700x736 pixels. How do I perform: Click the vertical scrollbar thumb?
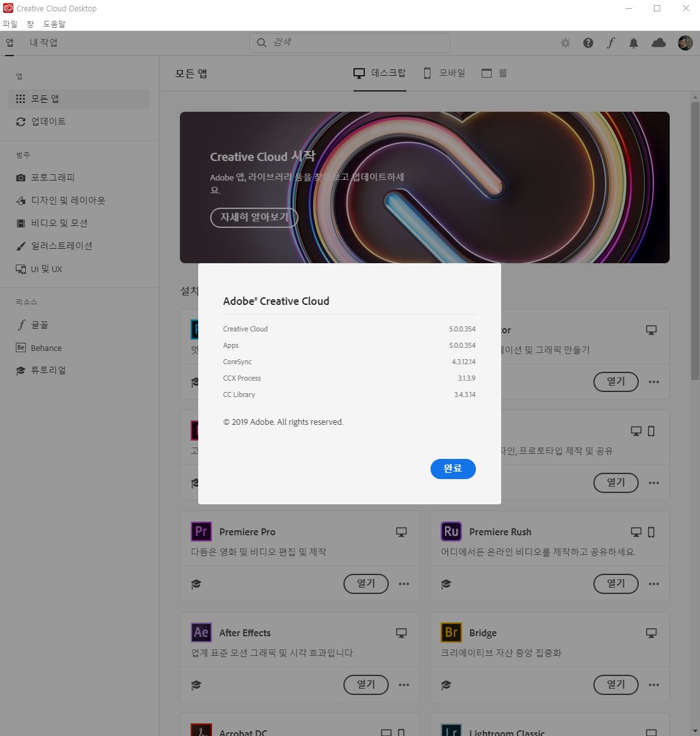[x=695, y=240]
